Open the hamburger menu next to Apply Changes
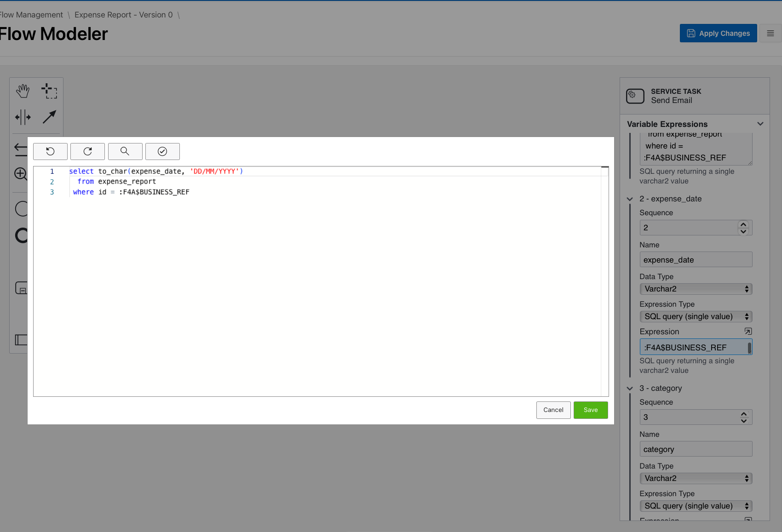The height and width of the screenshot is (532, 782). [x=770, y=33]
